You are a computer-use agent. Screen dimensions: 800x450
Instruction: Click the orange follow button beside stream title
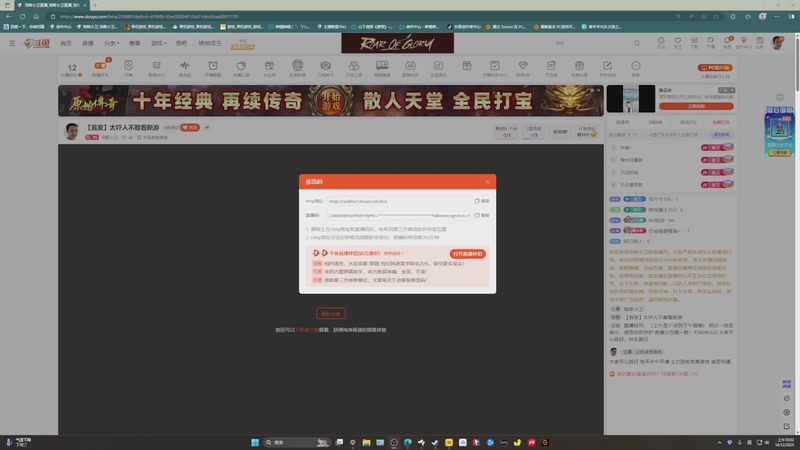pyautogui.click(x=190, y=128)
